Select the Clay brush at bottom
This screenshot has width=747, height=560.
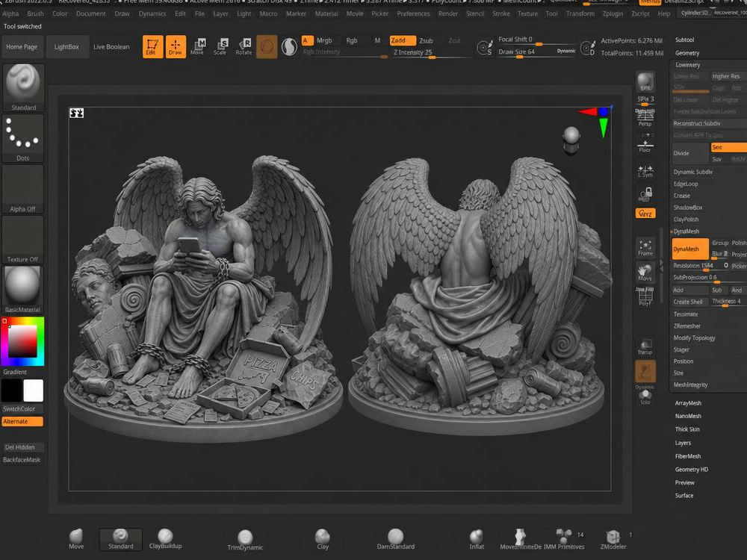click(x=323, y=539)
